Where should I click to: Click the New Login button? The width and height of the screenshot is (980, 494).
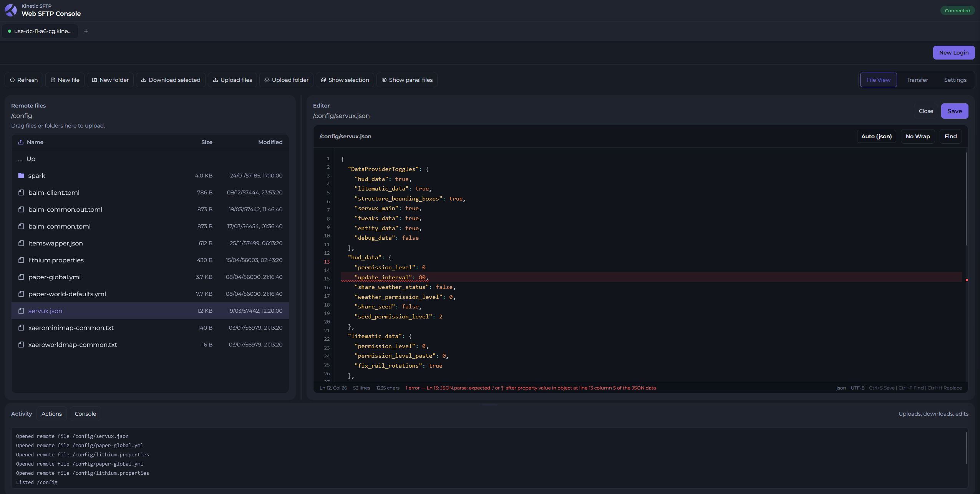click(954, 53)
